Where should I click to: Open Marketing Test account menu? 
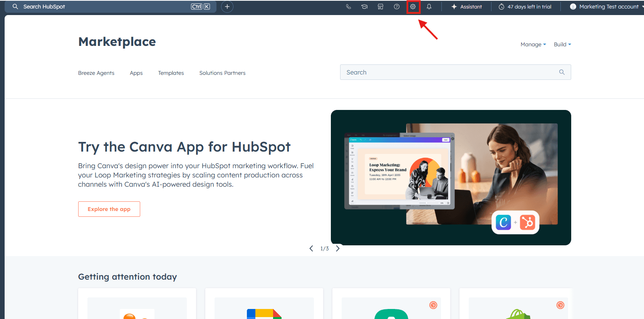pyautogui.click(x=607, y=7)
